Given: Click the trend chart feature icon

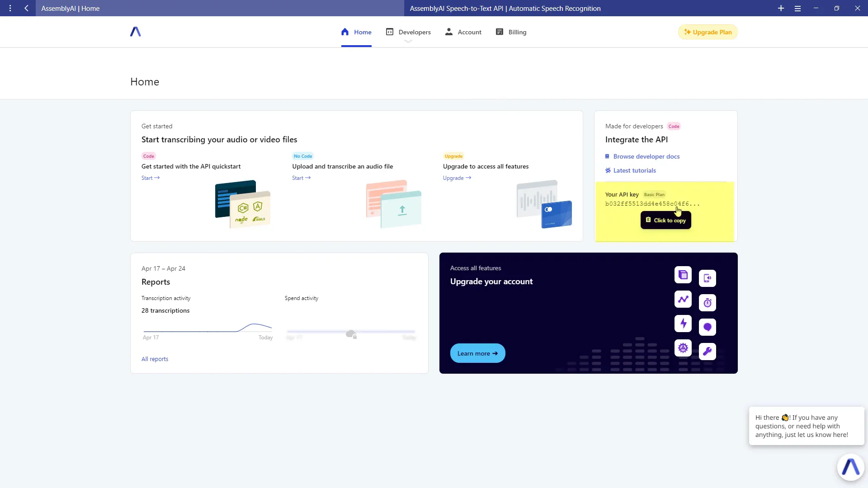Looking at the screenshot, I should point(683,299).
